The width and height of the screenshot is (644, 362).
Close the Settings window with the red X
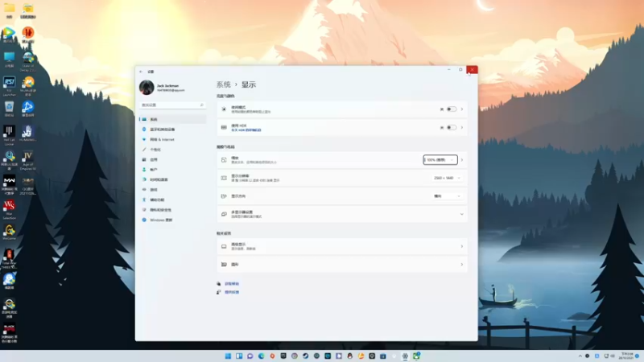pyautogui.click(x=472, y=70)
